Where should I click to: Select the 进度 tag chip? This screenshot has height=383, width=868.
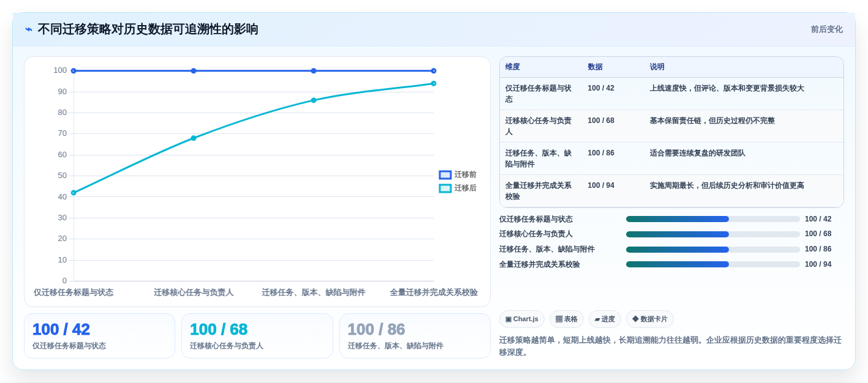pyautogui.click(x=605, y=319)
